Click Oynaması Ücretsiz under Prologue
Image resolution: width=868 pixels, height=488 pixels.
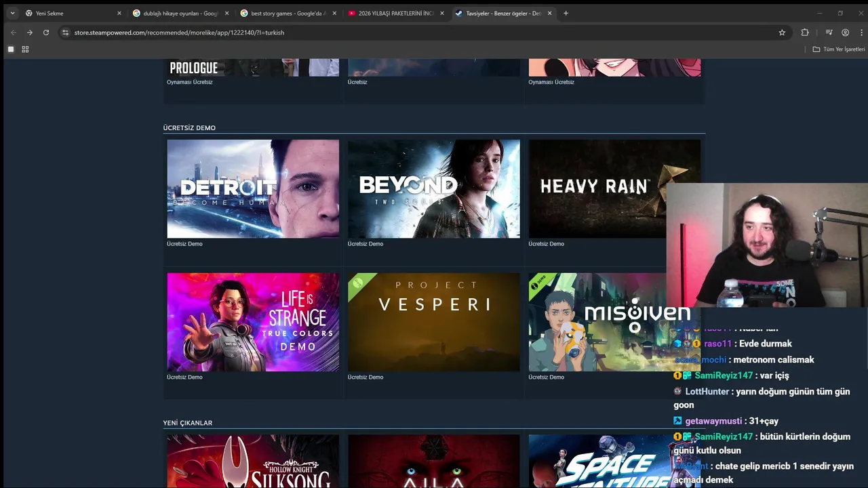click(190, 82)
